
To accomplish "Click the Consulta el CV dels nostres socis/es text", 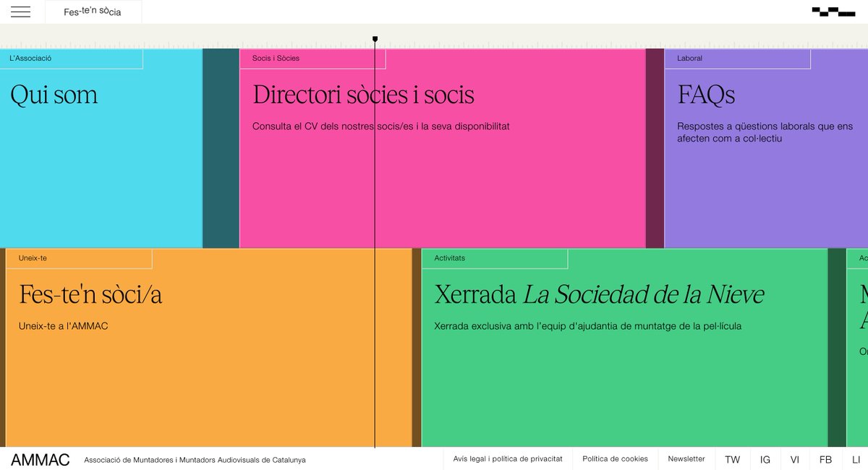I will tap(381, 127).
